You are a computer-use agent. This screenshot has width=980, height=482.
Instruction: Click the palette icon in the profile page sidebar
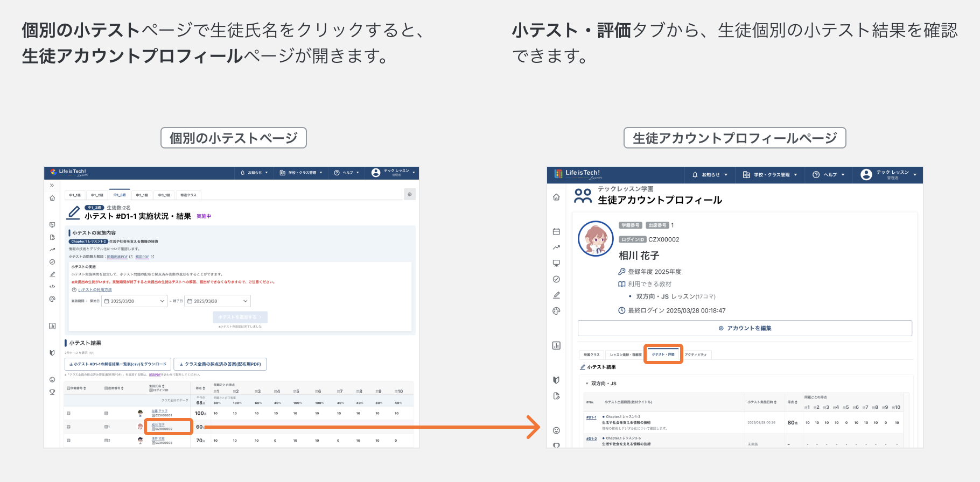(x=556, y=311)
